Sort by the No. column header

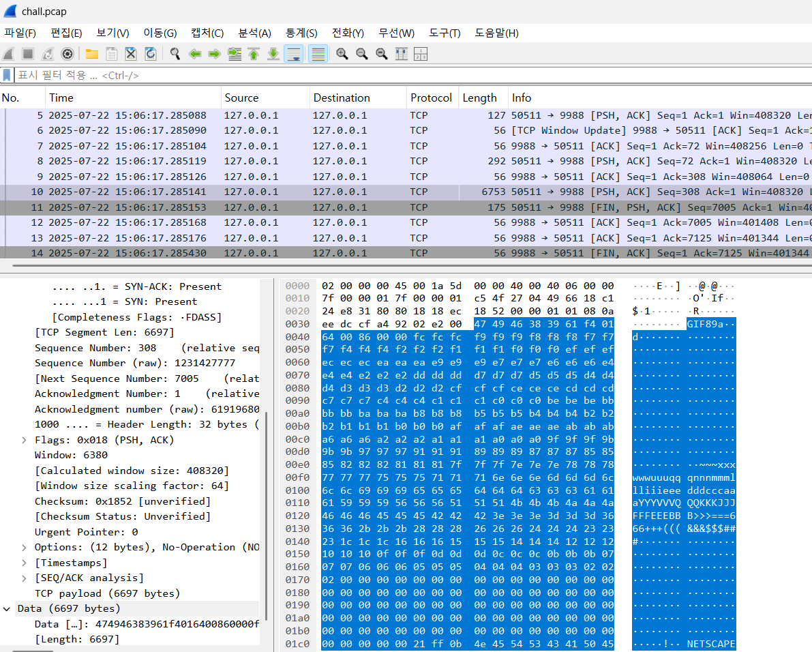(x=22, y=98)
